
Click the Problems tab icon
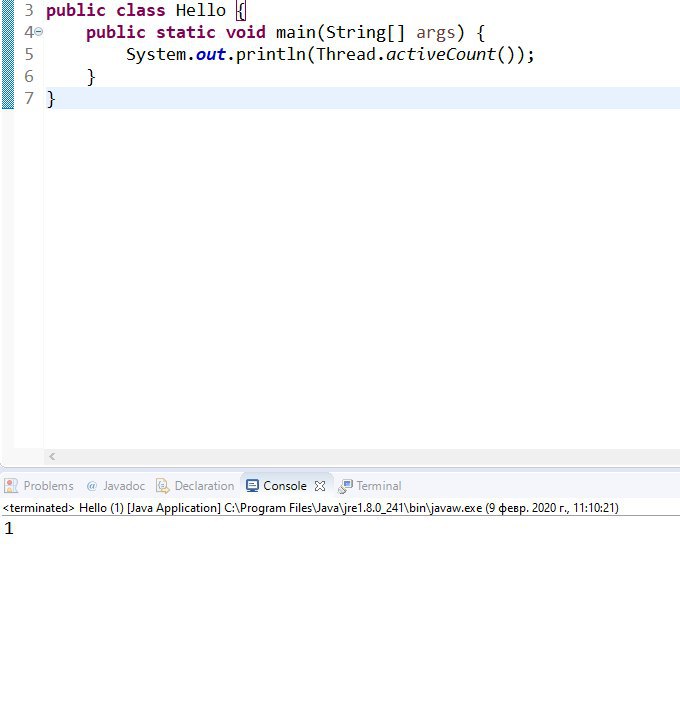pos(11,486)
